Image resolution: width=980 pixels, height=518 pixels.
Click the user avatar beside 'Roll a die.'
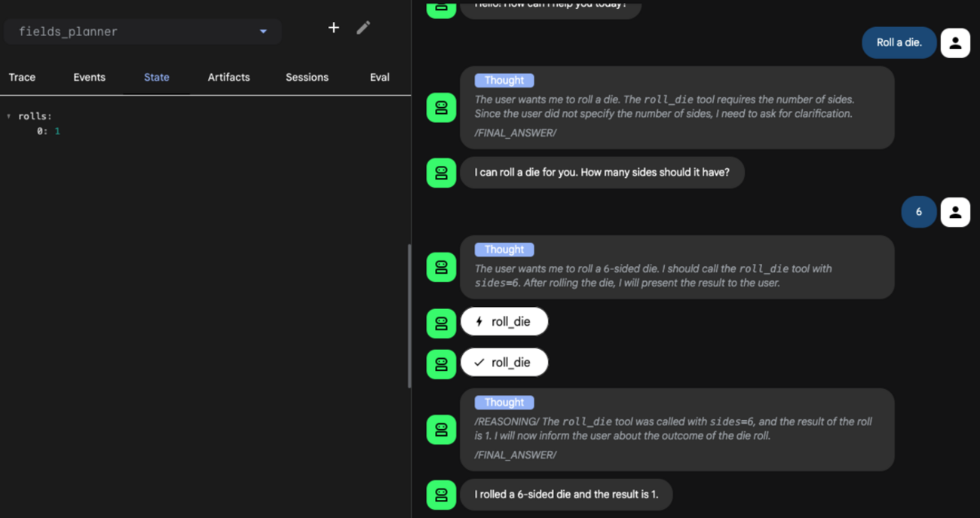pos(955,43)
